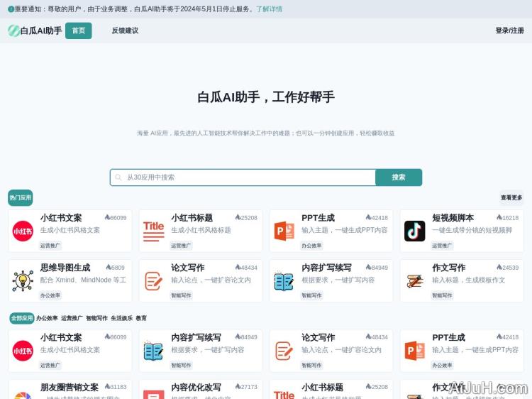Click the 86099 flame icon in hot apps
This screenshot has width=532, height=399.
[x=107, y=217]
